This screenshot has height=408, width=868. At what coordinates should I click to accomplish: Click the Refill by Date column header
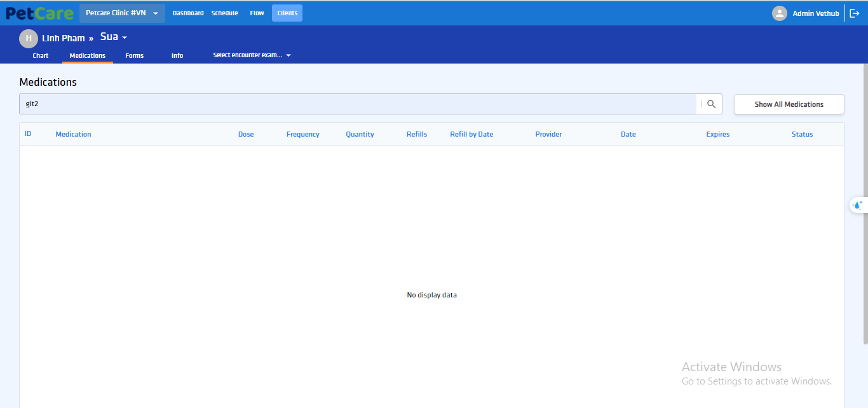471,134
